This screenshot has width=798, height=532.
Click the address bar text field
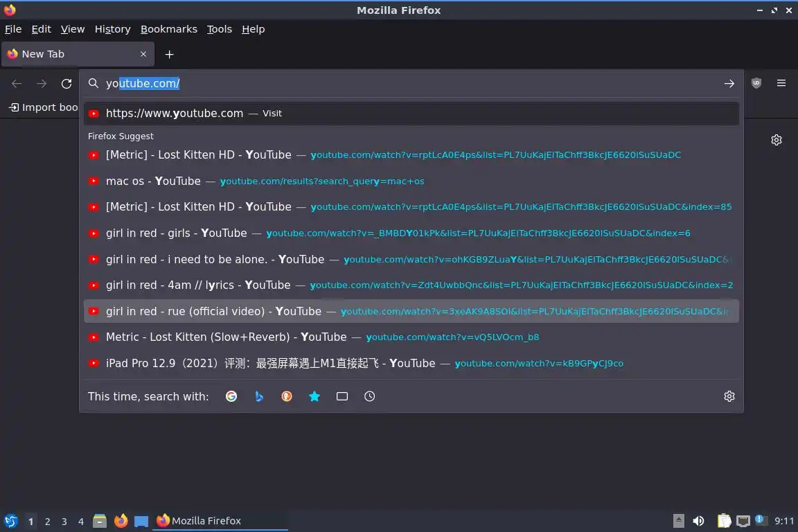[x=411, y=84]
